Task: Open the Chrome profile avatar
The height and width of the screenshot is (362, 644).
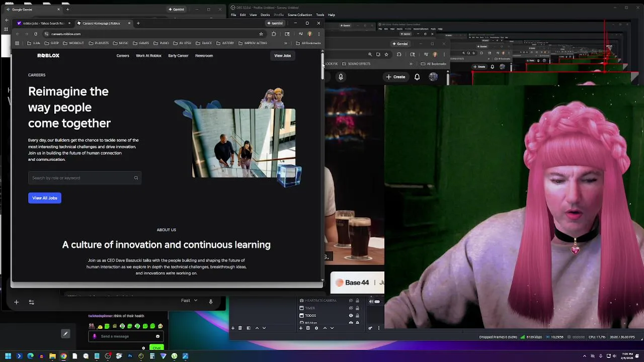Action: pyautogui.click(x=309, y=34)
